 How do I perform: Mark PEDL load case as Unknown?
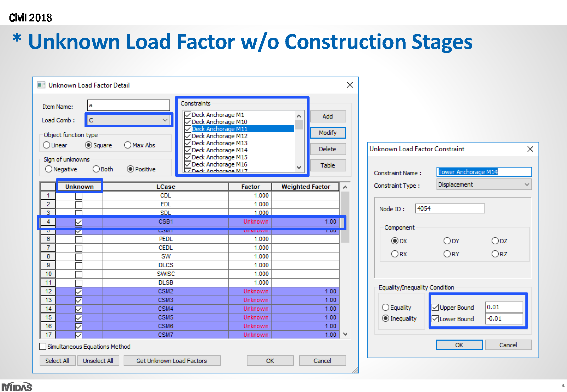[79, 239]
